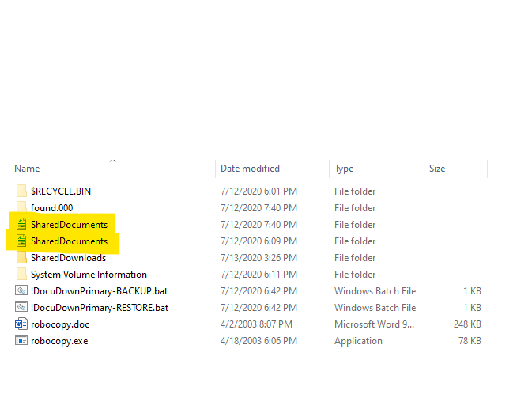
Task: Select the $RECYCLE.BIN file name
Action: click(x=61, y=191)
